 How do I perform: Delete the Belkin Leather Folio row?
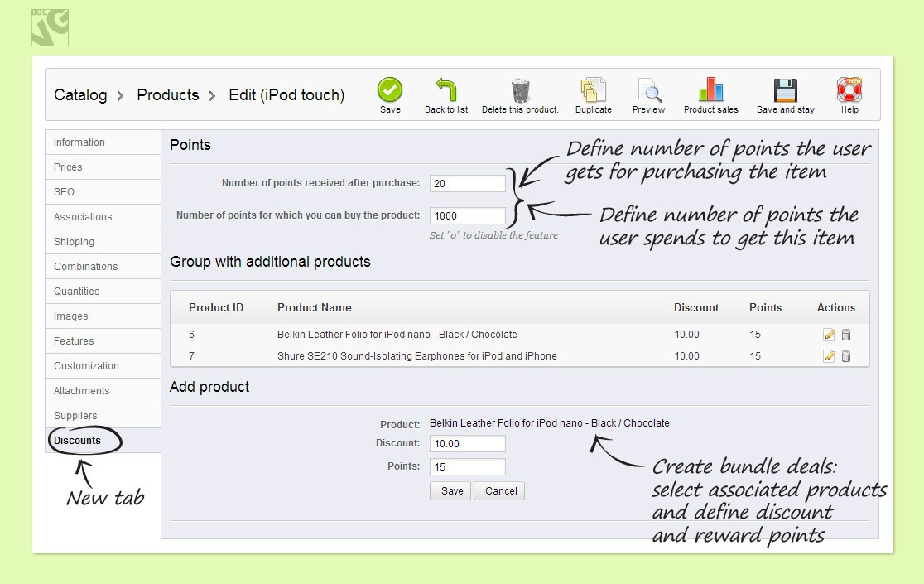(846, 335)
